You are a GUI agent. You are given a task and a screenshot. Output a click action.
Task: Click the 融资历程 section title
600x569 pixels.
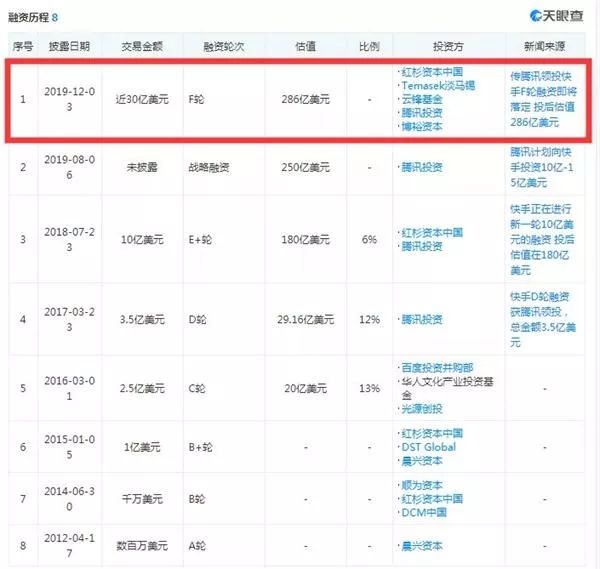28,17
